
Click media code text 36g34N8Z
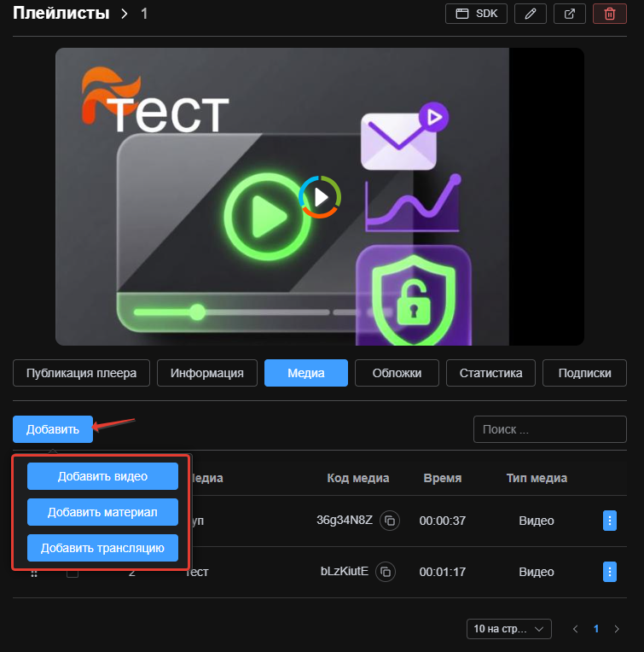pyautogui.click(x=345, y=521)
